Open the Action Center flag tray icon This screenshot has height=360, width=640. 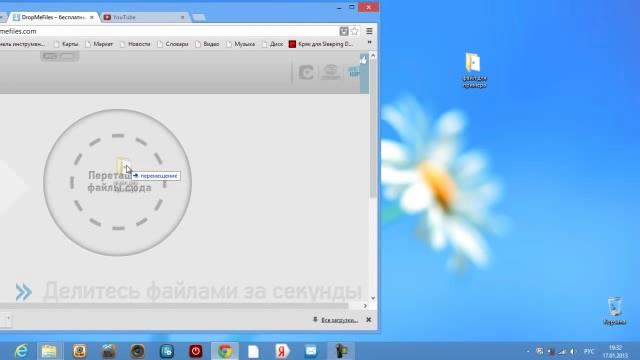(539, 351)
